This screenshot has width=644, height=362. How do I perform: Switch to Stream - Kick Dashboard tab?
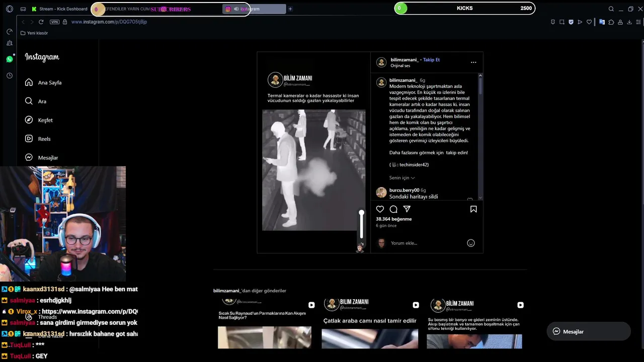[59, 9]
